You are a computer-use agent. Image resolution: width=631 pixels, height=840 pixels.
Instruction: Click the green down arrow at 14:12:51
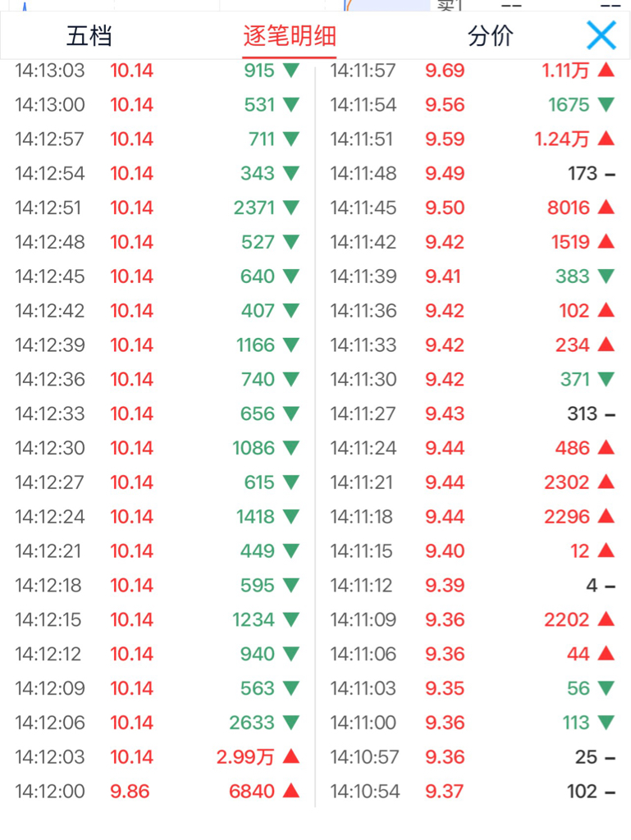(290, 208)
